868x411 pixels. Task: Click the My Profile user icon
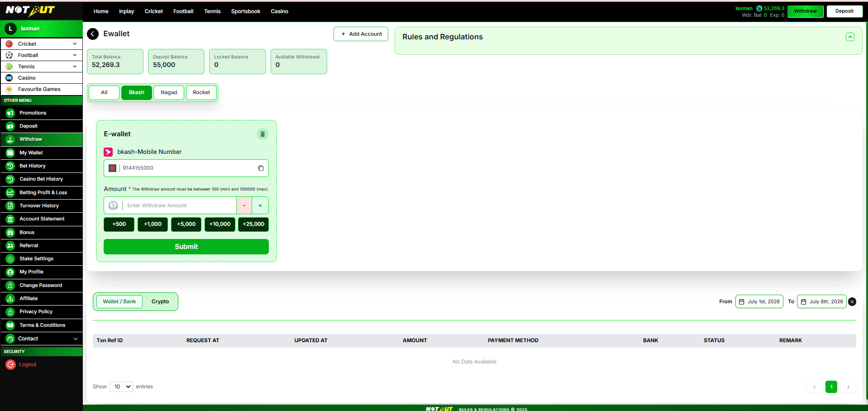10,272
